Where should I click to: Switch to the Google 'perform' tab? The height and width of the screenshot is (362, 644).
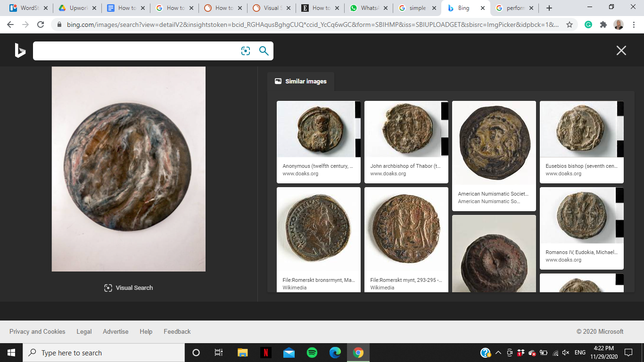(x=514, y=8)
